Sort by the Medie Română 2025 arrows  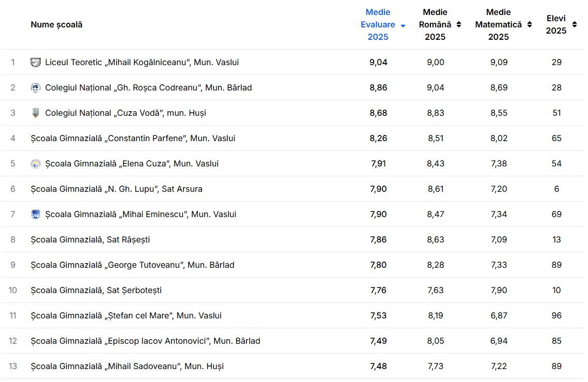[x=459, y=25]
